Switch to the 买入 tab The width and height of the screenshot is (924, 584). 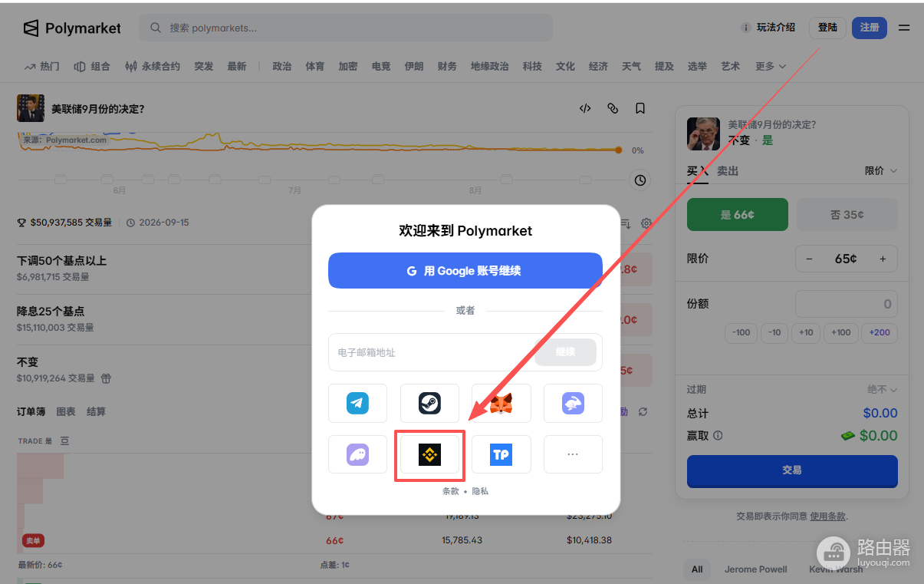pyautogui.click(x=697, y=171)
